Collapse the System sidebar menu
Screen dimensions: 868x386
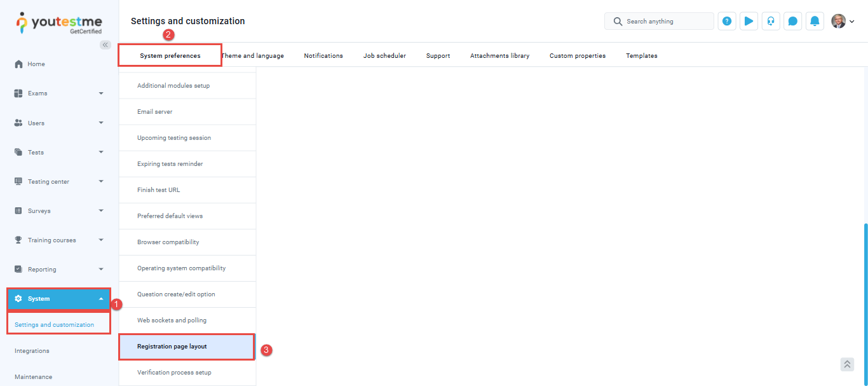pos(59,299)
